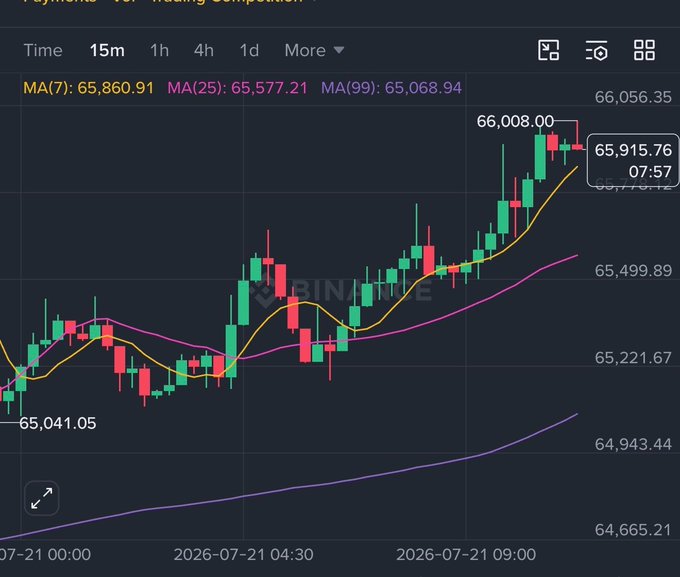680x577 pixels.
Task: Switch to the 4h interval
Action: tap(204, 50)
